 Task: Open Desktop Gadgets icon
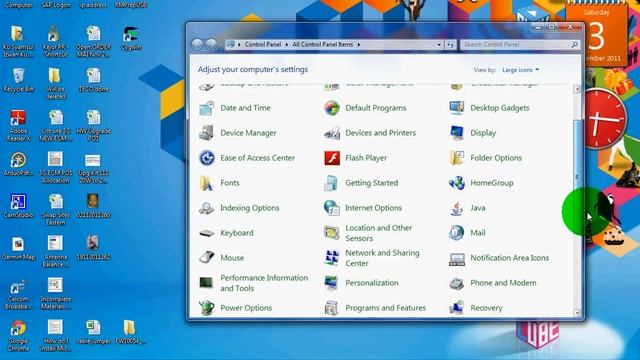(457, 108)
